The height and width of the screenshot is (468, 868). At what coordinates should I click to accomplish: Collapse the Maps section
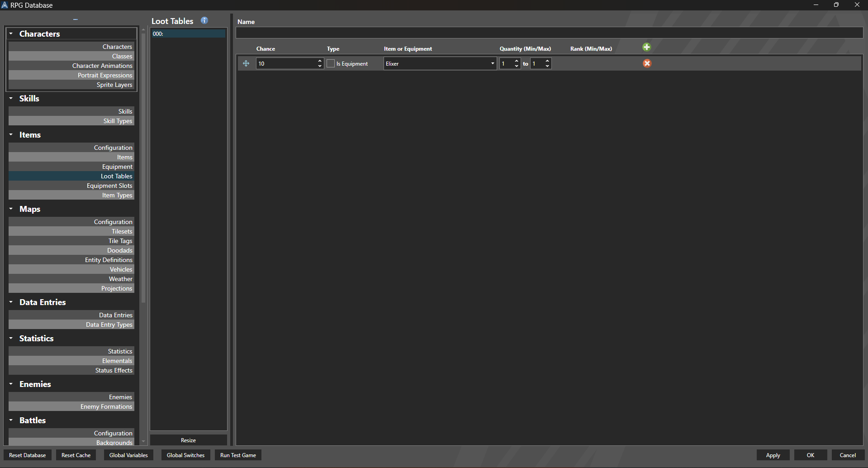tap(11, 209)
